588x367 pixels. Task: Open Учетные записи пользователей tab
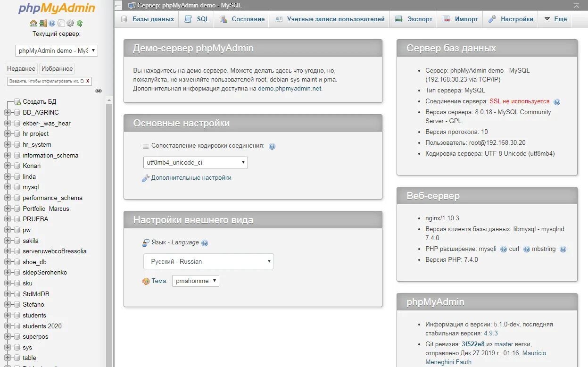pos(330,19)
